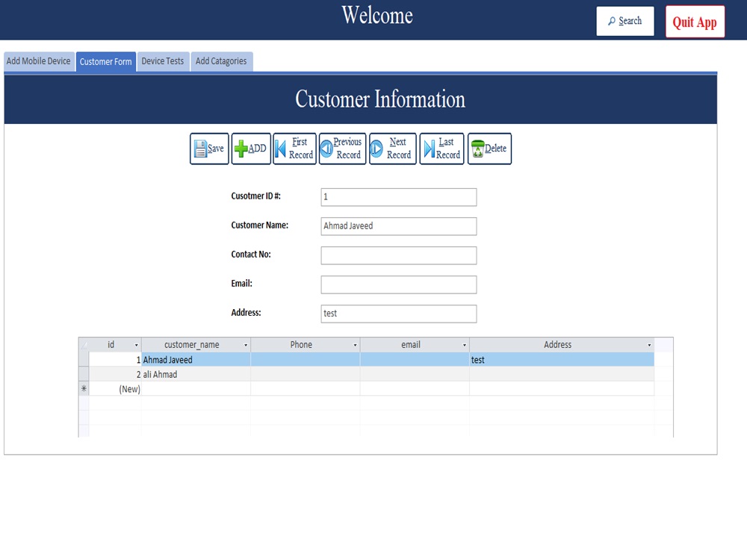747x560 pixels.
Task: Click the Address input field containing test
Action: (x=399, y=314)
